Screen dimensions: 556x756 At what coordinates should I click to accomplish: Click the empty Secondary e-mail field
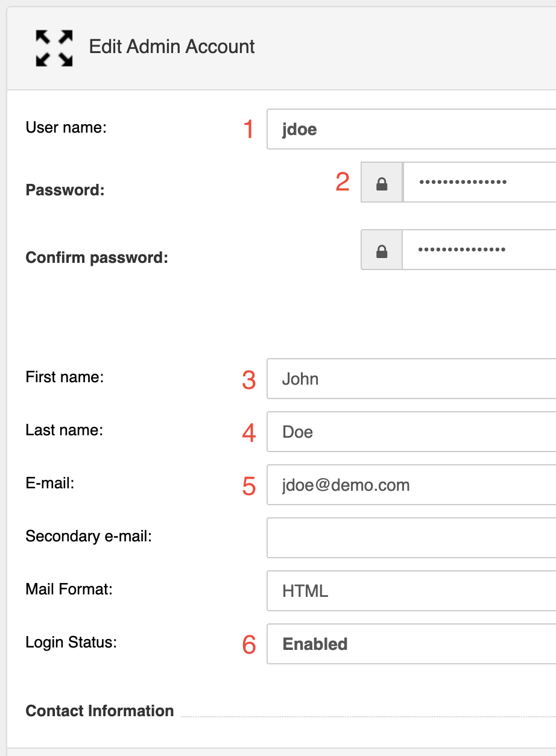(x=411, y=538)
